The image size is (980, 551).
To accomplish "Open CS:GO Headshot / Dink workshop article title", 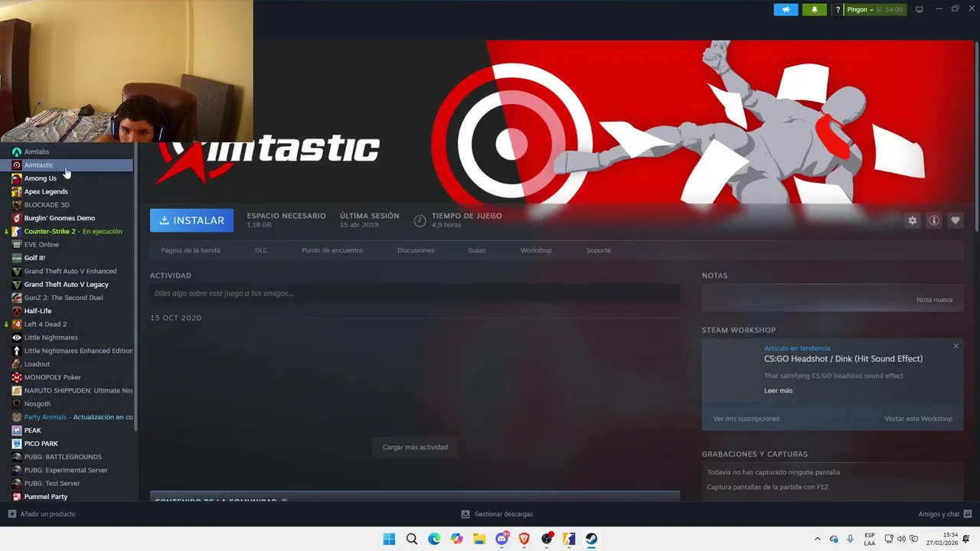I will (x=843, y=359).
